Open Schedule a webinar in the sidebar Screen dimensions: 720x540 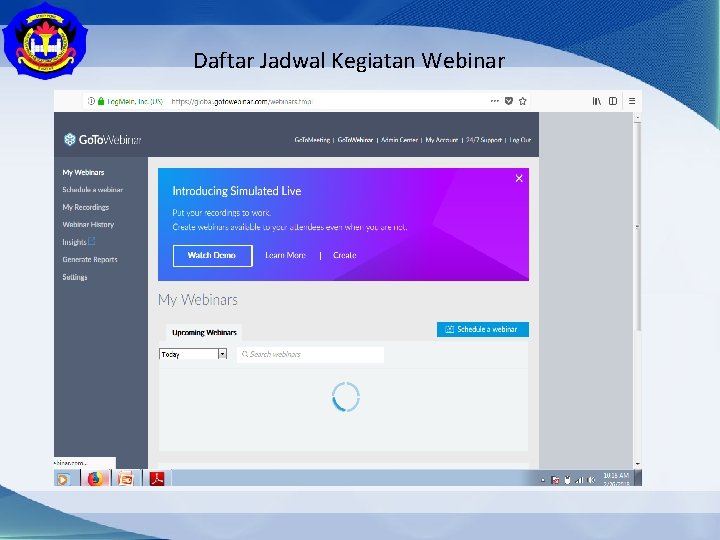pyautogui.click(x=92, y=190)
